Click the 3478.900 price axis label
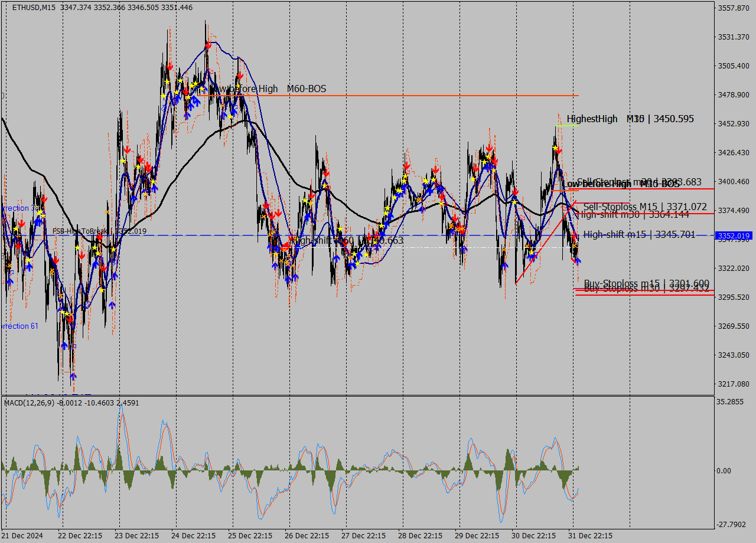 [x=733, y=95]
